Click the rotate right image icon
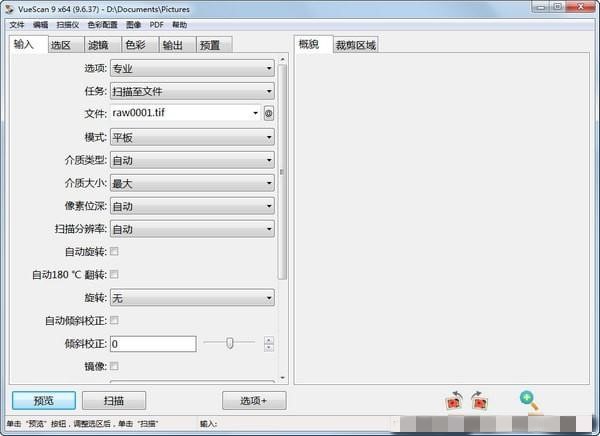 tap(479, 400)
